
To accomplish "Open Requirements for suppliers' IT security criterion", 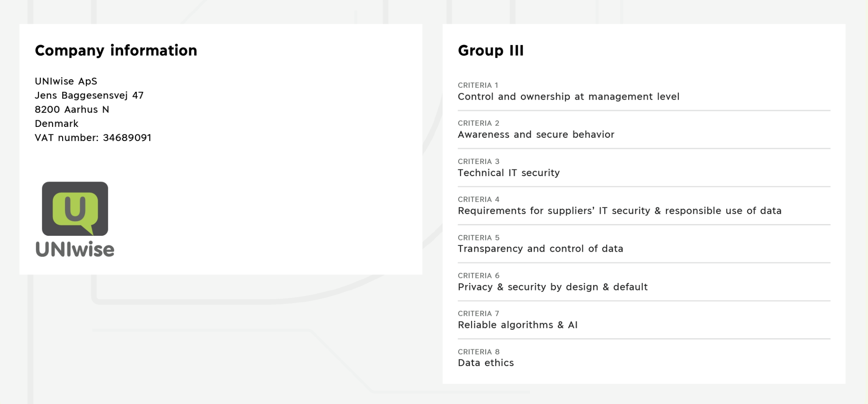I will coord(620,211).
